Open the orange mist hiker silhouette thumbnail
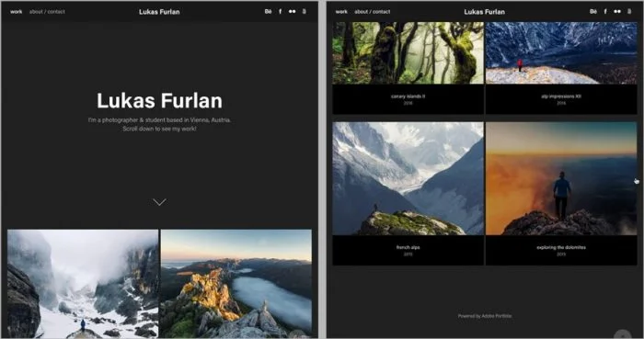 [561, 178]
